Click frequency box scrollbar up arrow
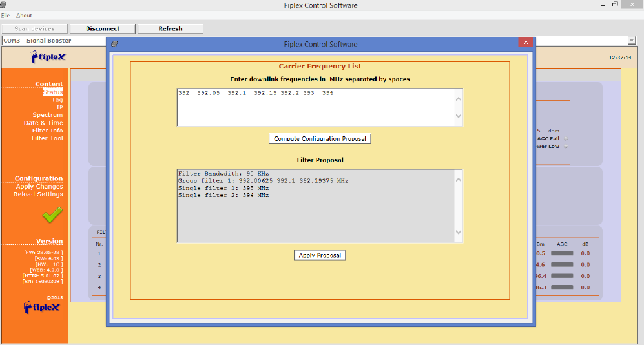The width and height of the screenshot is (644, 345). point(459,99)
